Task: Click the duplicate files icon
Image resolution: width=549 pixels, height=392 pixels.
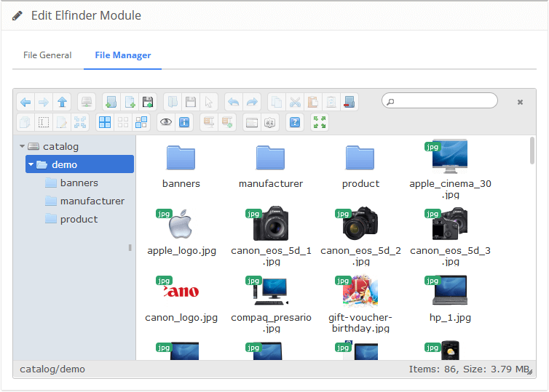Action: [x=25, y=122]
